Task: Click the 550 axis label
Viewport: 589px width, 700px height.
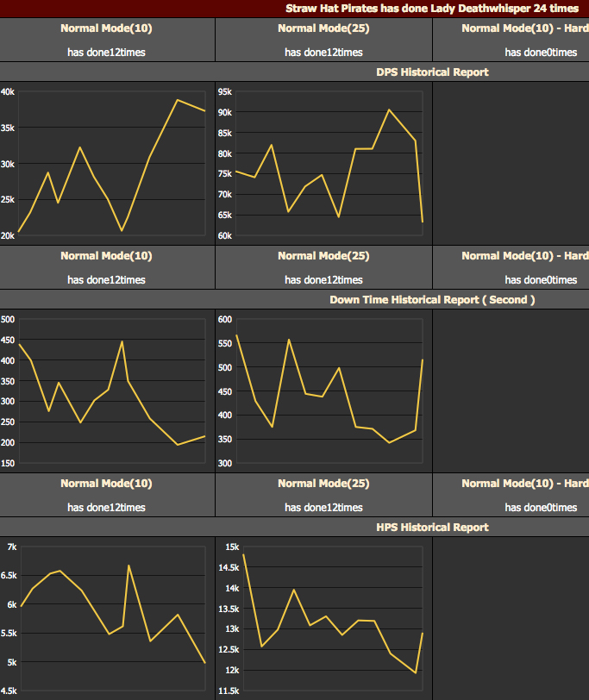Action: coord(225,343)
